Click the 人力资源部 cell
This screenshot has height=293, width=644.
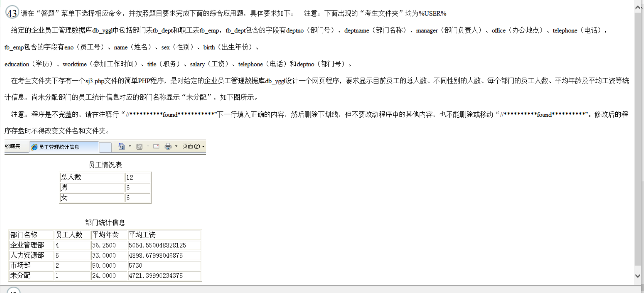[32, 255]
